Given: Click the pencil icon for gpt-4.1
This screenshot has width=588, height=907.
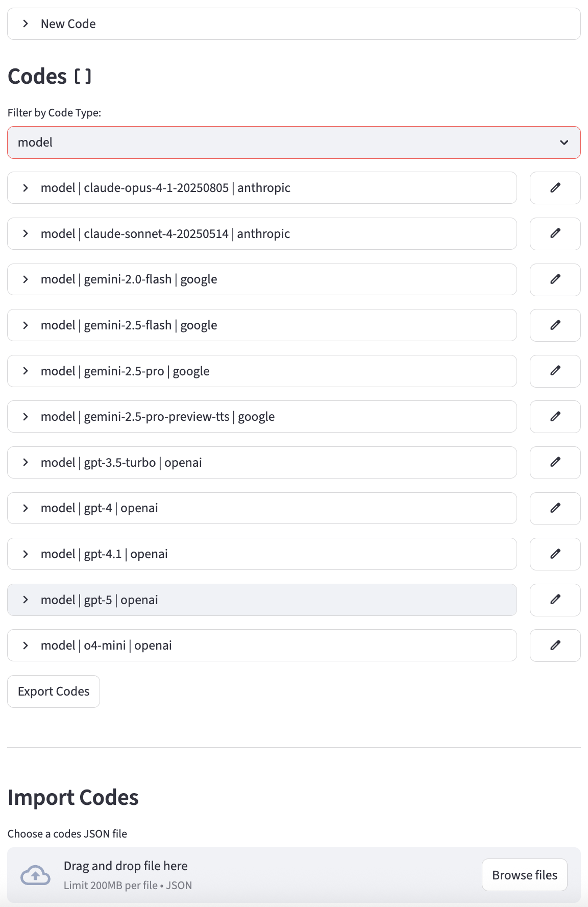Looking at the screenshot, I should (555, 554).
